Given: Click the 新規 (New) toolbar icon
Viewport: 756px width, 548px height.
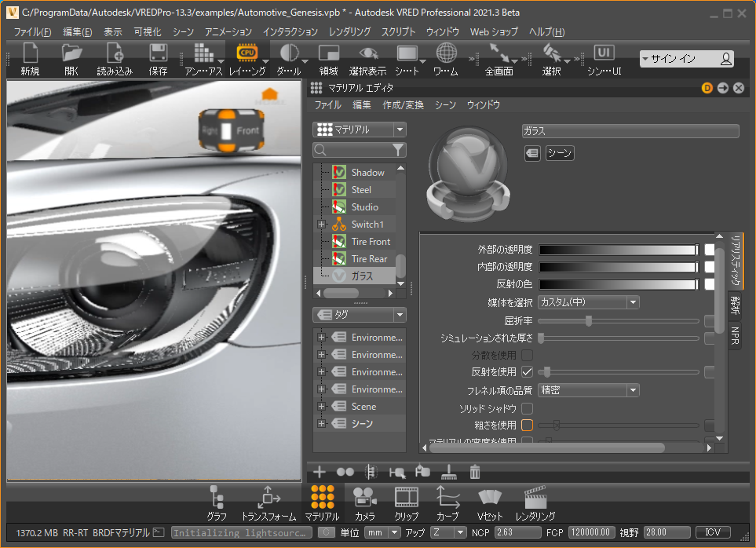Looking at the screenshot, I should pos(30,54).
